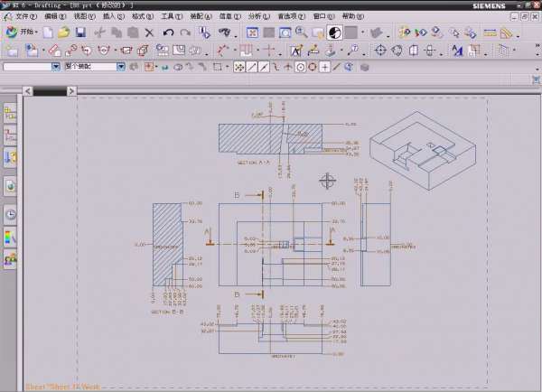Open the Assembly Navigator sidebar icon

coord(11,112)
